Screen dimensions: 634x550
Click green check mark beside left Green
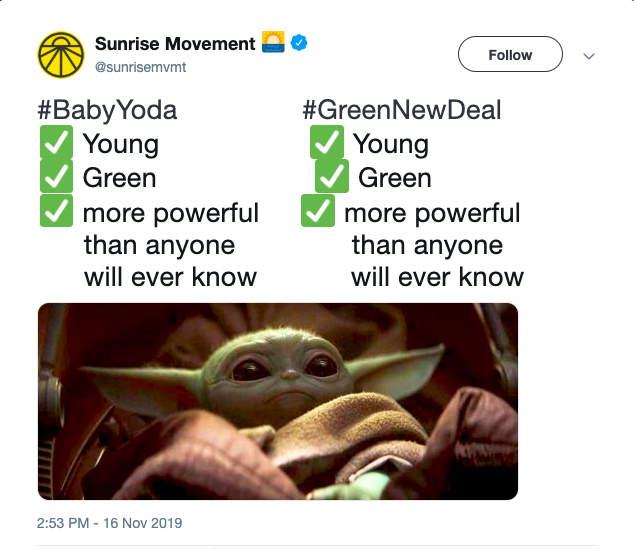[x=56, y=178]
